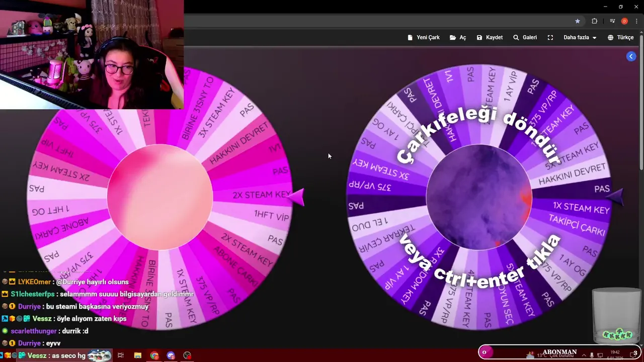Click the purple wheel's pointer arrow
The height and width of the screenshot is (362, 644).
(x=617, y=197)
